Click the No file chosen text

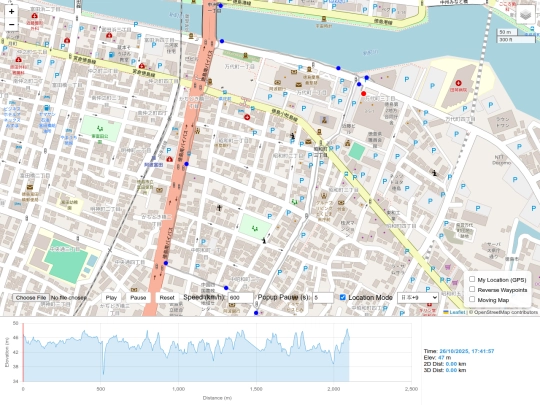point(68,298)
